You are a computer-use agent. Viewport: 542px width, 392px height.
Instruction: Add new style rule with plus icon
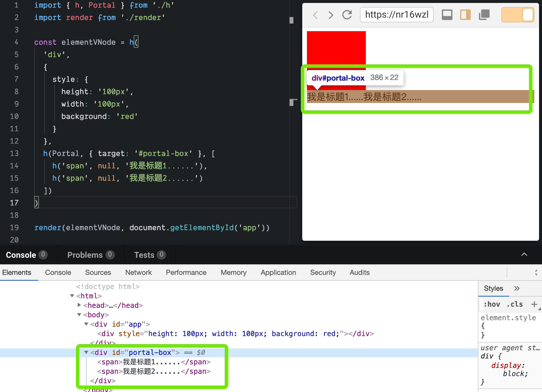pos(534,304)
